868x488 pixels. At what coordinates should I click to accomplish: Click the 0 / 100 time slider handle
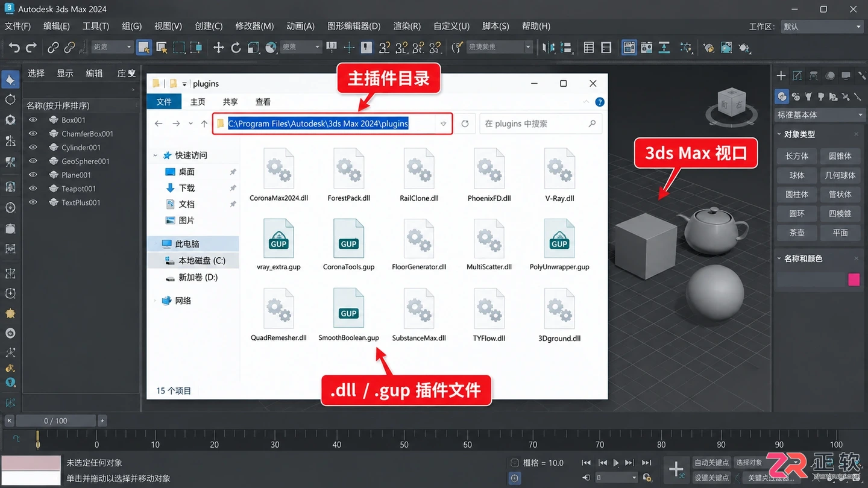55,421
